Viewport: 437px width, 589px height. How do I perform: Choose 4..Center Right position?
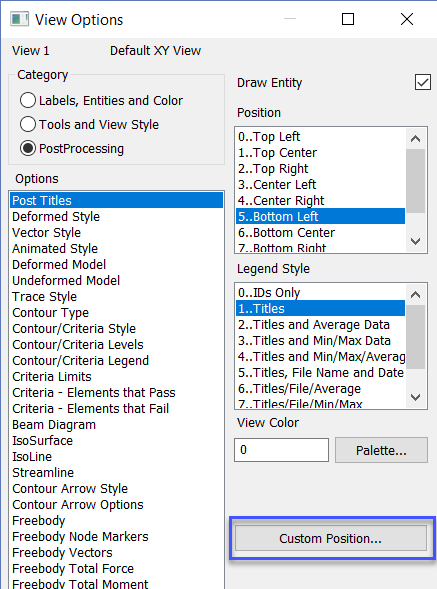click(x=321, y=201)
